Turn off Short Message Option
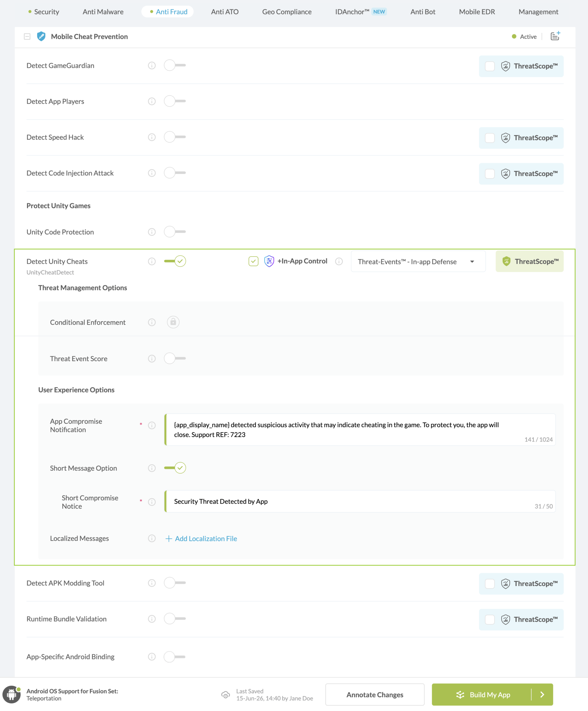The image size is (588, 711). click(175, 468)
